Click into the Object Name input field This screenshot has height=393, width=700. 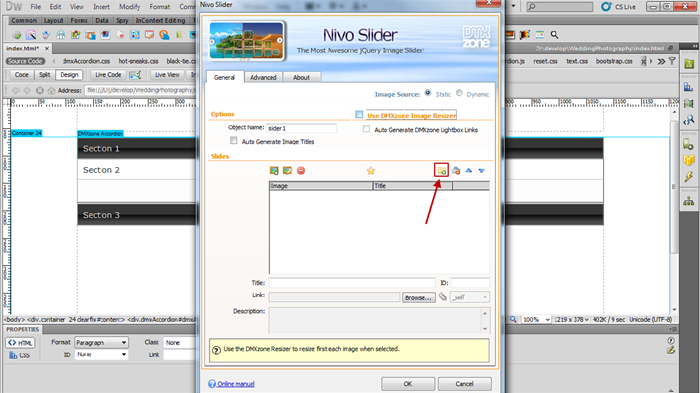pos(301,128)
